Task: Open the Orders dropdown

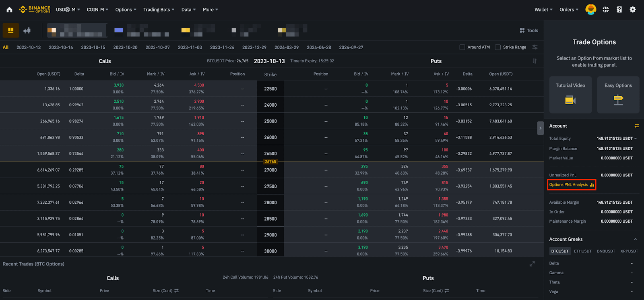Action: [x=569, y=10]
